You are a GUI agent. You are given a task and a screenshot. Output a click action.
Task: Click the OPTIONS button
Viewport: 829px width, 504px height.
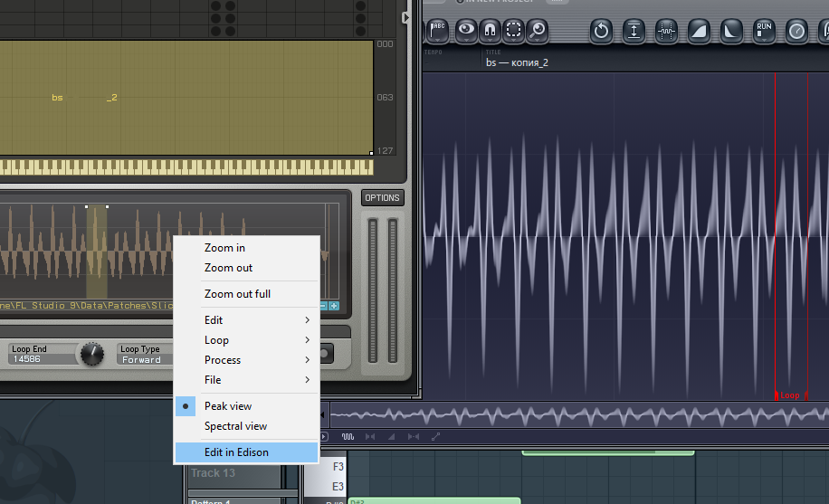tap(382, 198)
